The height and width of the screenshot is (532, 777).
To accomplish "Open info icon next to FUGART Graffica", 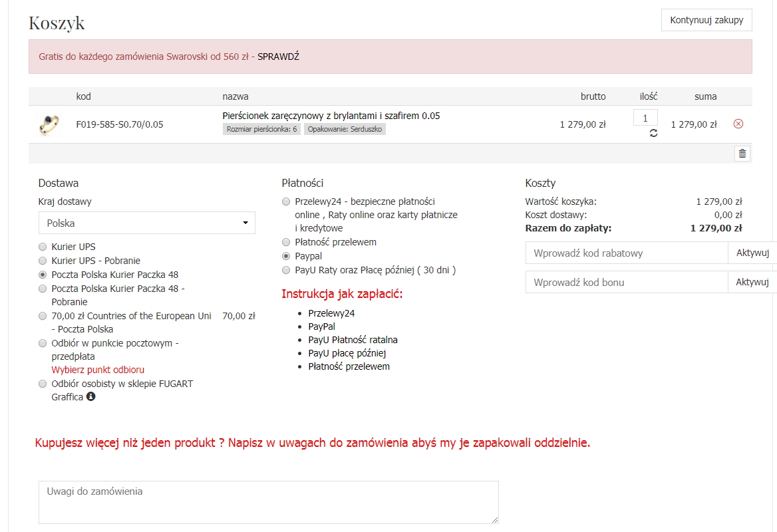I will 91,397.
